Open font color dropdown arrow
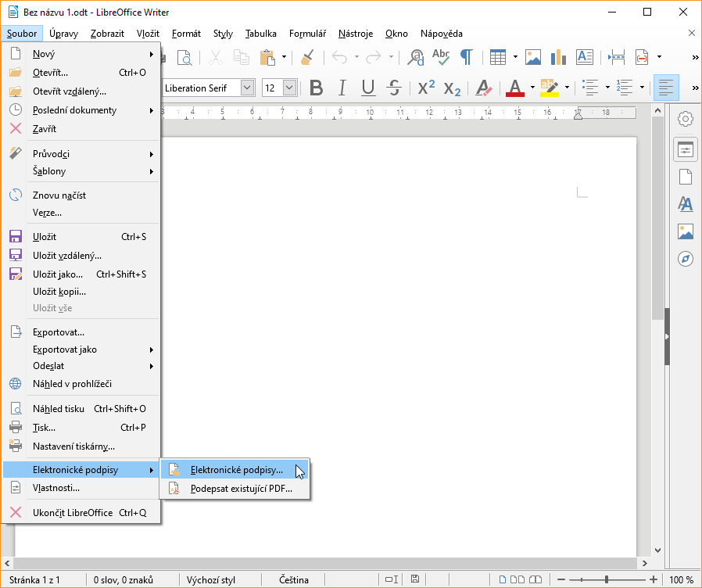 [532, 88]
